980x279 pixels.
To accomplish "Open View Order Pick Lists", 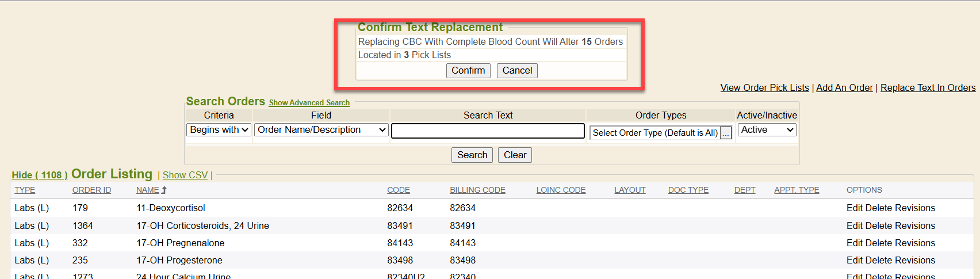I will point(764,87).
